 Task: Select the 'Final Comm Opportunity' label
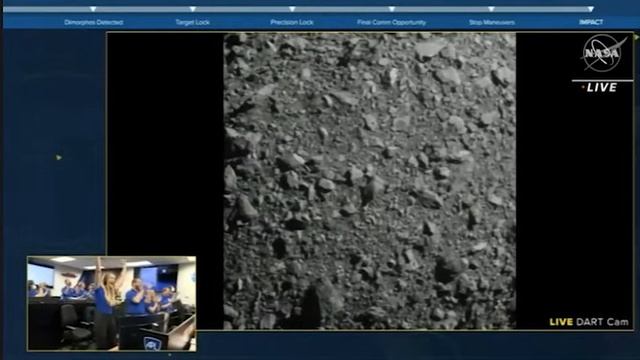click(x=391, y=22)
